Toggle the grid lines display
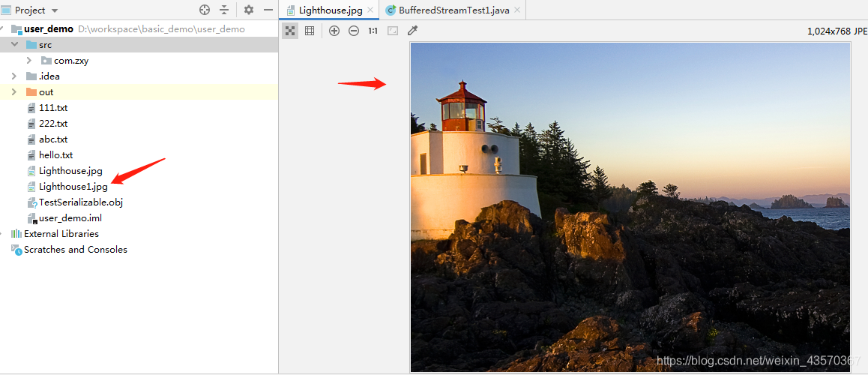 click(310, 31)
